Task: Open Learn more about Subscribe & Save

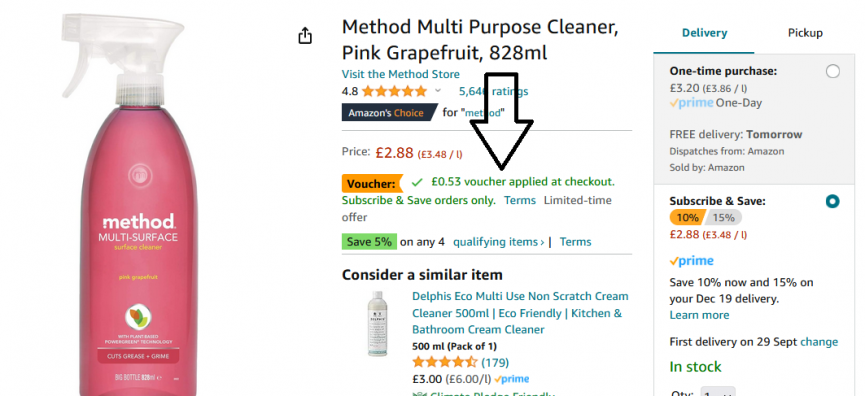Action: [699, 315]
